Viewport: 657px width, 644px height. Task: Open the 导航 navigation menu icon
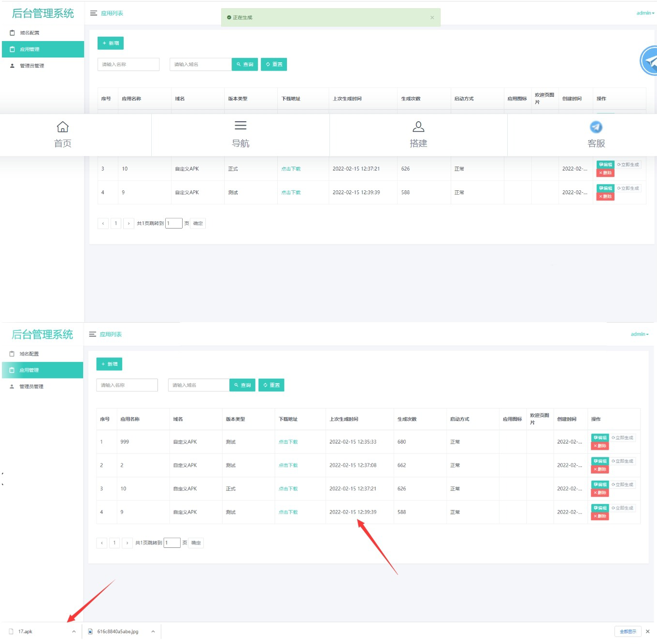click(241, 126)
